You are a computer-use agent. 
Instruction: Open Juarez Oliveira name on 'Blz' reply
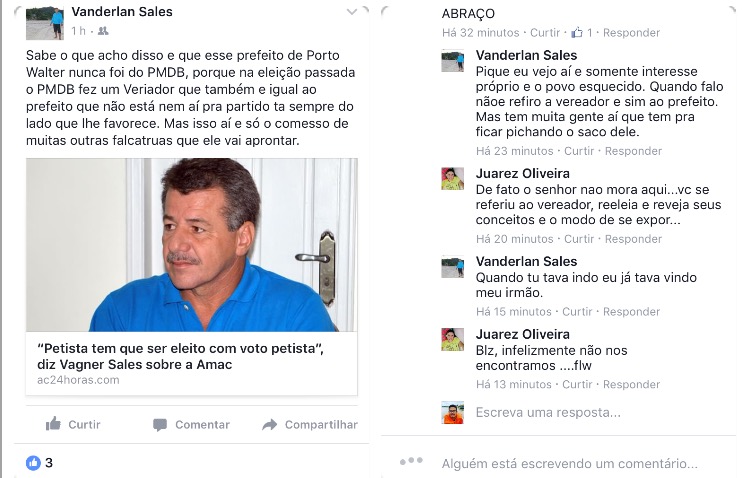[x=523, y=334]
